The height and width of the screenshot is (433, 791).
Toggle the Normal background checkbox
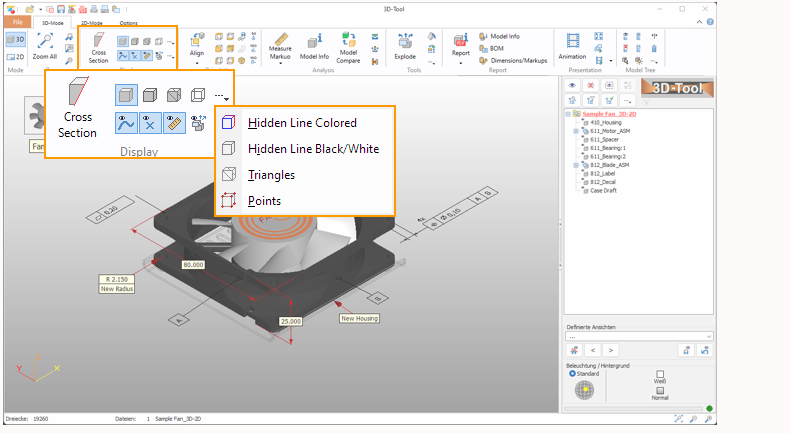click(659, 390)
